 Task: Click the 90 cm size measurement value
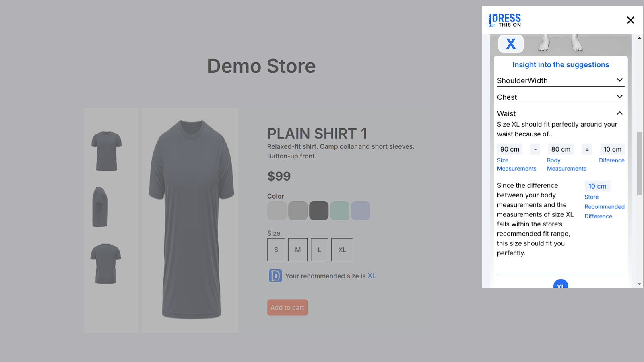click(510, 149)
